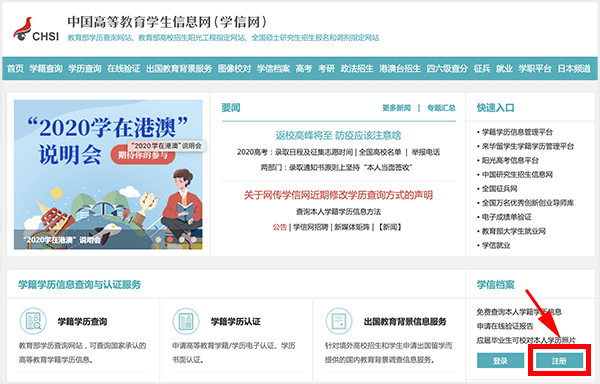Screen dimensions: 600x384
Task: Open 全国征兵网 quick link
Action: [499, 189]
